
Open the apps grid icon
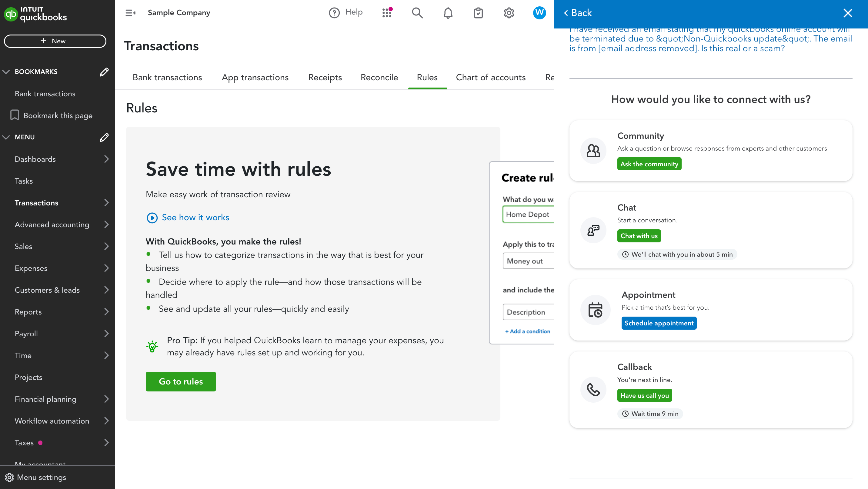pyautogui.click(x=387, y=13)
